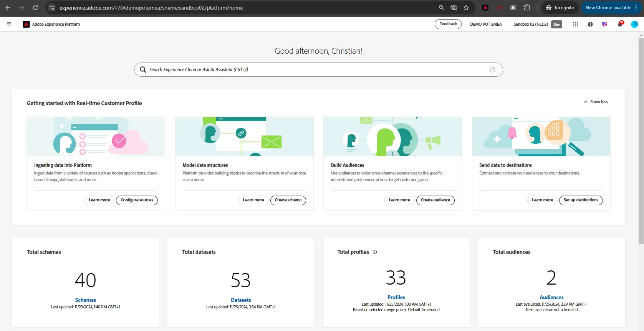Open the notifications bell

pyautogui.click(x=620, y=24)
